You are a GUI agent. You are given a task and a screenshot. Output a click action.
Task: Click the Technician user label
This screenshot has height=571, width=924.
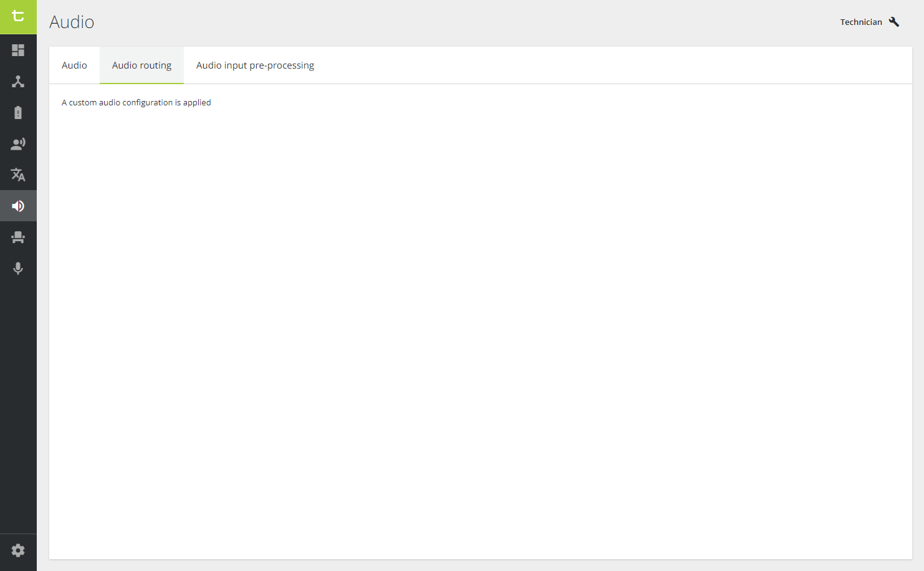860,22
